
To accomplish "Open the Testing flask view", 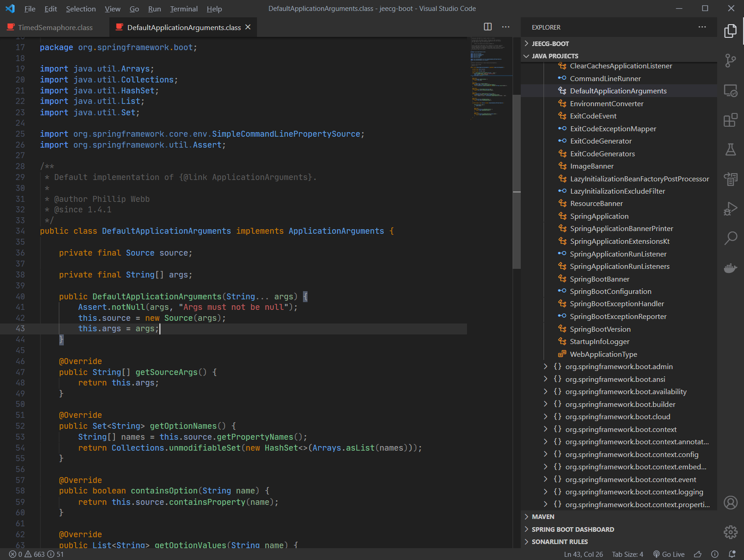I will (x=730, y=149).
